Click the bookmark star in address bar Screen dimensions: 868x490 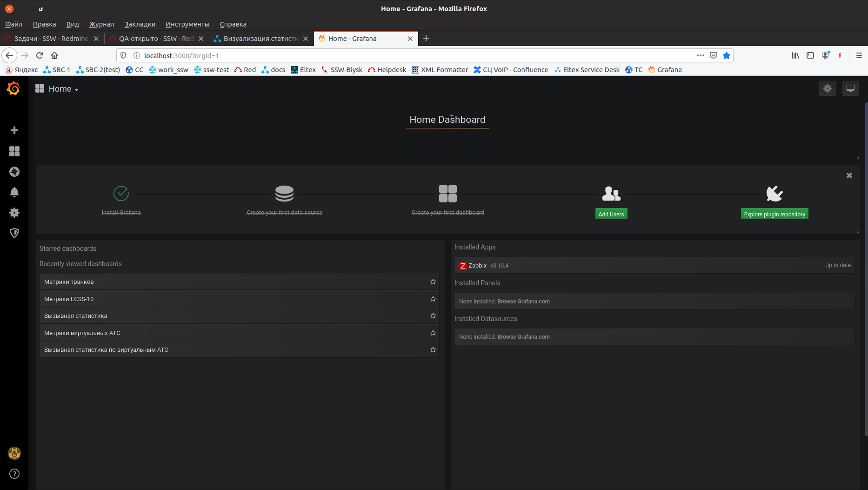click(727, 55)
